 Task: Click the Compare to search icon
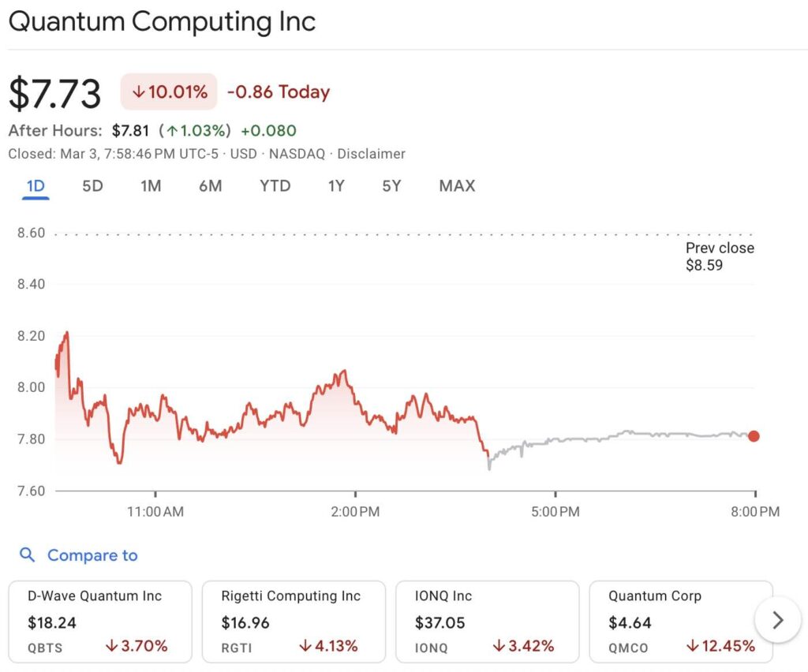pos(28,555)
